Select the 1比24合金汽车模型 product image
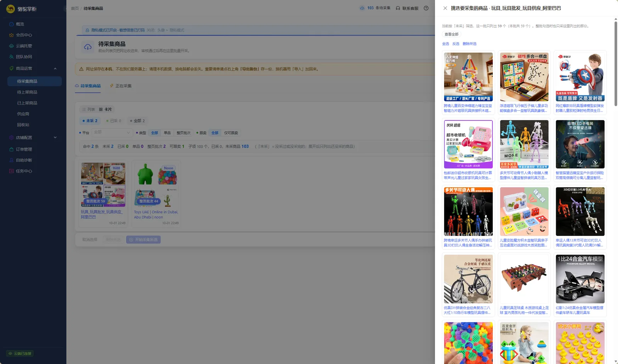The height and width of the screenshot is (364, 618). [x=580, y=279]
